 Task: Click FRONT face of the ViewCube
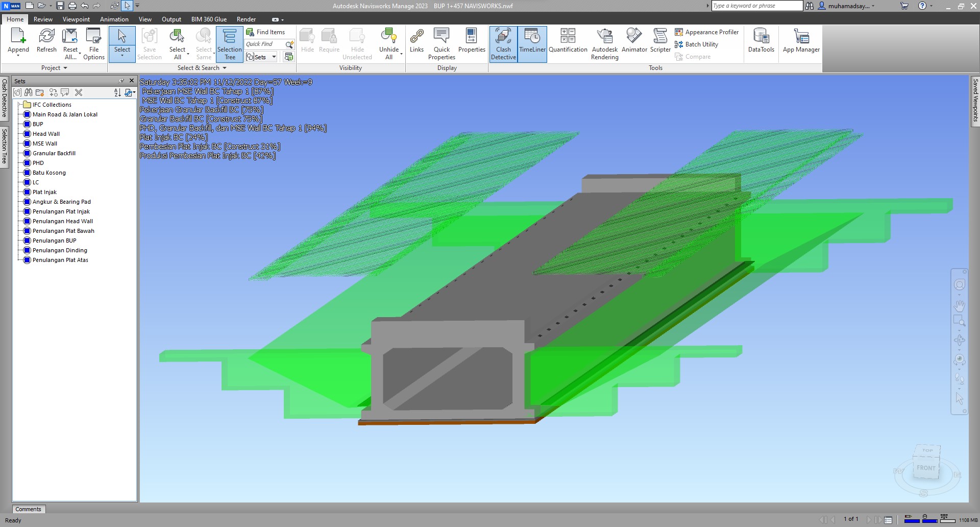pyautogui.click(x=926, y=467)
